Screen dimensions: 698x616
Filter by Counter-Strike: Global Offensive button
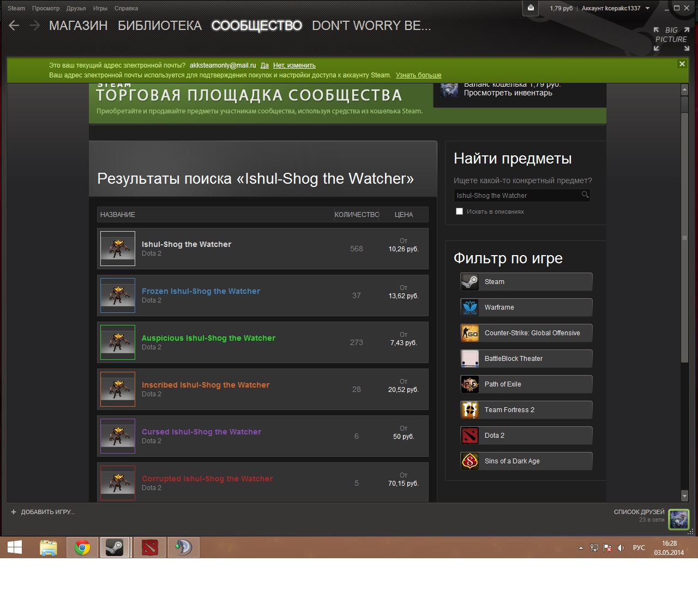point(526,333)
